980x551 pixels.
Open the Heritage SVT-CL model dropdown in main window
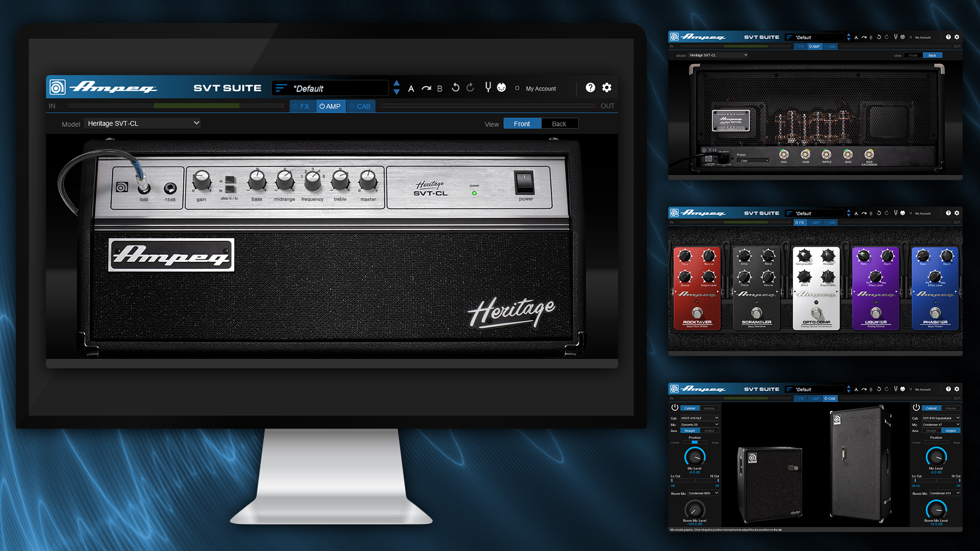pyautogui.click(x=142, y=123)
